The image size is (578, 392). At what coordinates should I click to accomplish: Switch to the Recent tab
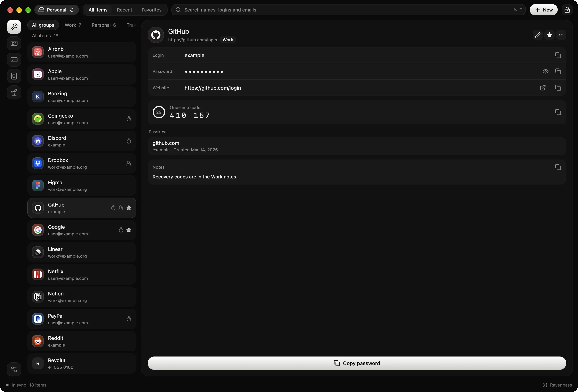coord(124,10)
